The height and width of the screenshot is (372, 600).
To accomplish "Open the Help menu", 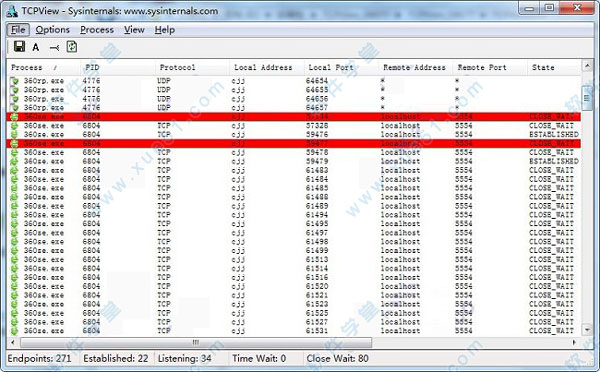I will point(165,30).
